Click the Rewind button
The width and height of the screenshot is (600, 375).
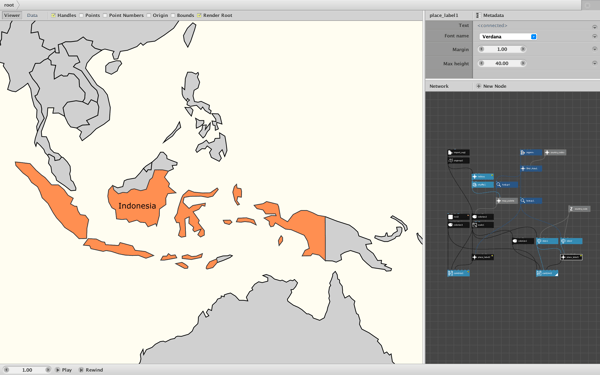click(x=91, y=370)
